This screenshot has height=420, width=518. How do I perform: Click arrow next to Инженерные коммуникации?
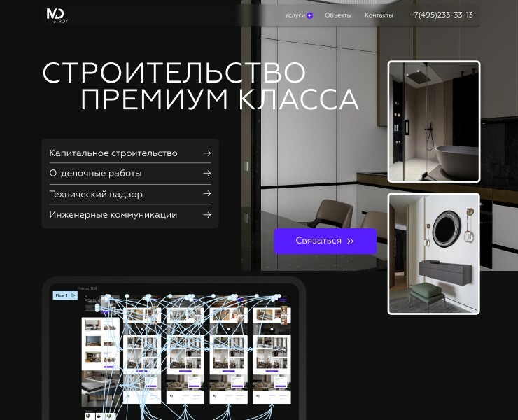coord(206,215)
